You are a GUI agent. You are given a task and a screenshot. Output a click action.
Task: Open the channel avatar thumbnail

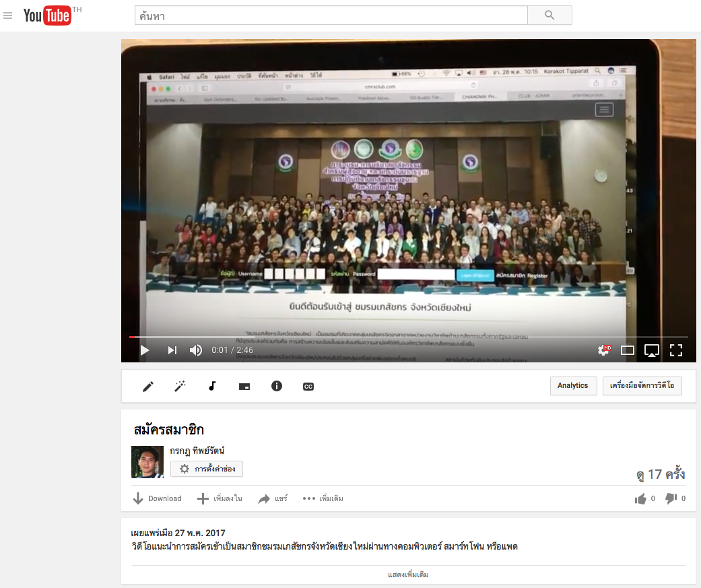[147, 462]
